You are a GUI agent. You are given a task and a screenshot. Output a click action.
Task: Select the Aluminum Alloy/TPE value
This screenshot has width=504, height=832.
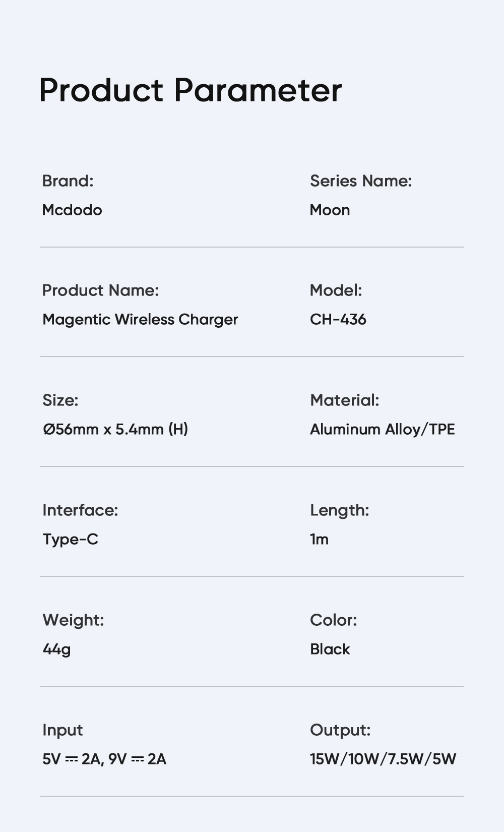(382, 429)
